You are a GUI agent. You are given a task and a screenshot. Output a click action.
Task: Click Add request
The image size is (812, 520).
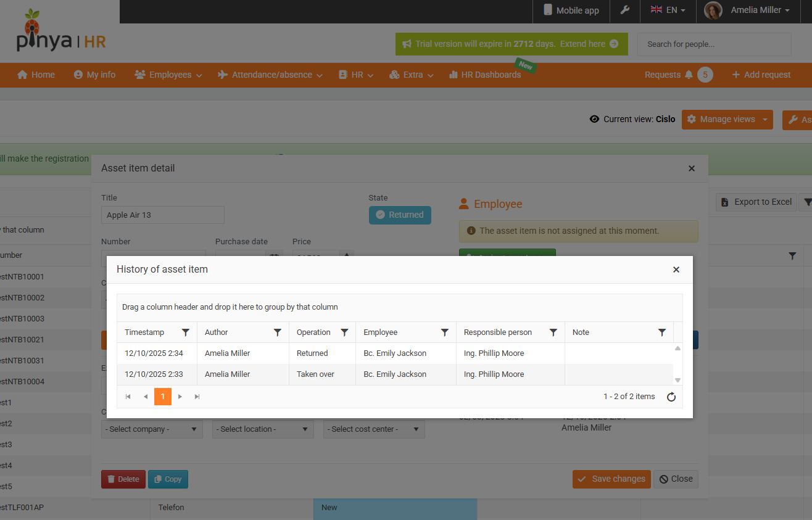tap(761, 75)
